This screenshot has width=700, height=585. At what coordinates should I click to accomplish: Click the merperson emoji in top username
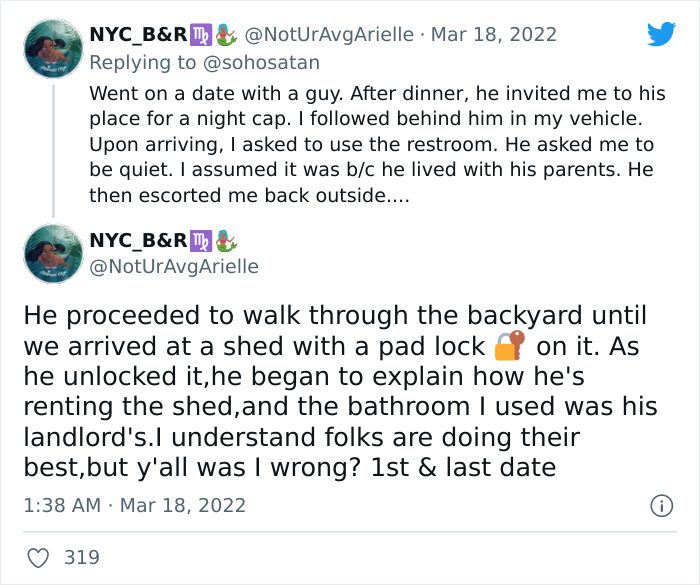pos(225,35)
